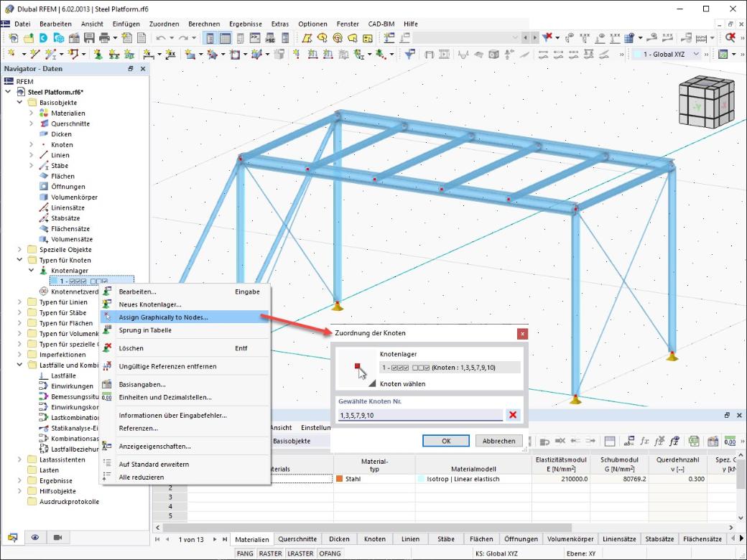Click the New line tool icon
Image resolution: width=747 pixels, height=560 pixels.
point(34,54)
